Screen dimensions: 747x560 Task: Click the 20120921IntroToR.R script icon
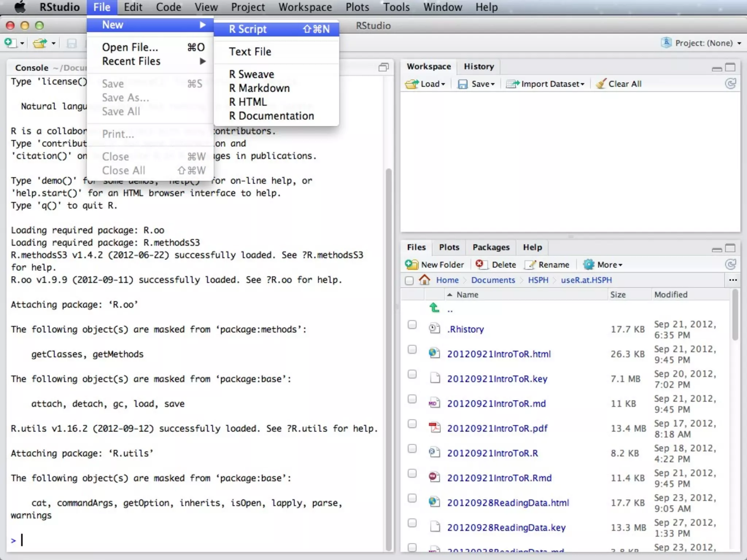point(434,452)
